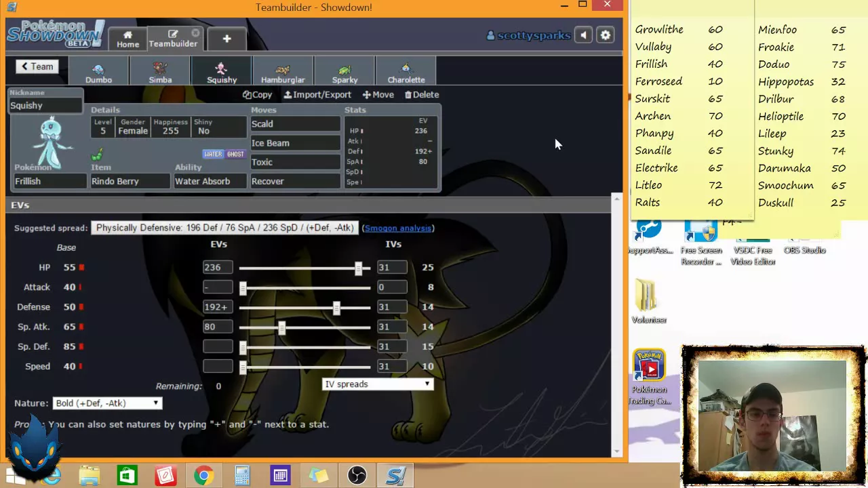Copy this Pokémon set
The width and height of the screenshot is (868, 488).
(x=257, y=95)
